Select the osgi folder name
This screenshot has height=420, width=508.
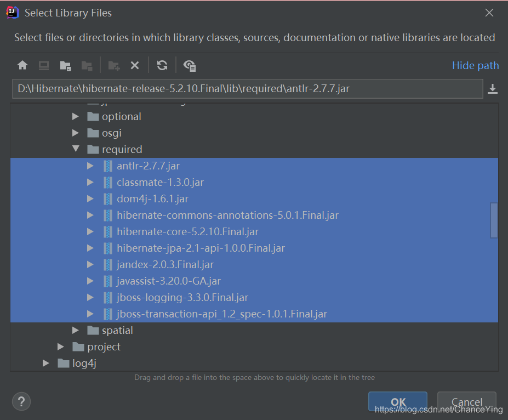click(x=112, y=133)
